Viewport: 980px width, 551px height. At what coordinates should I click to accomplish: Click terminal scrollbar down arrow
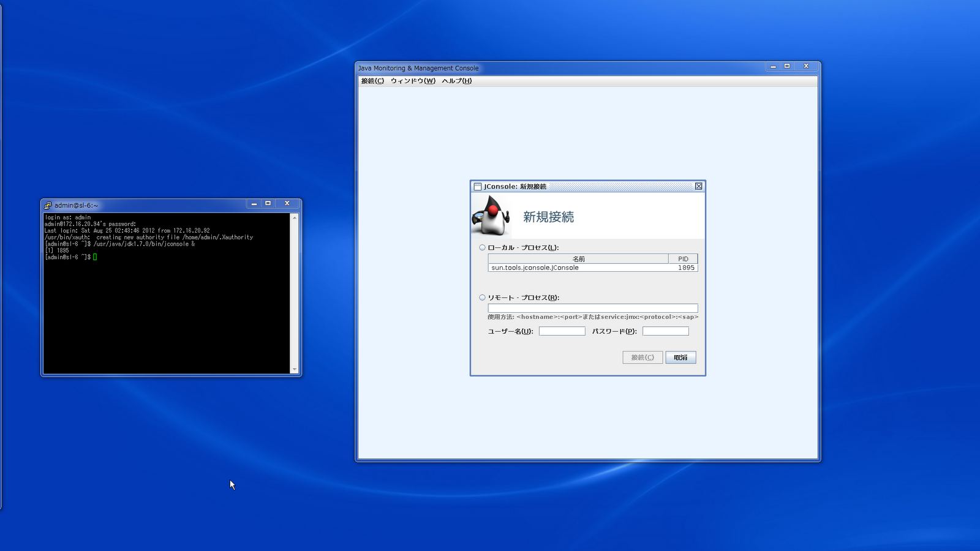[x=294, y=369]
